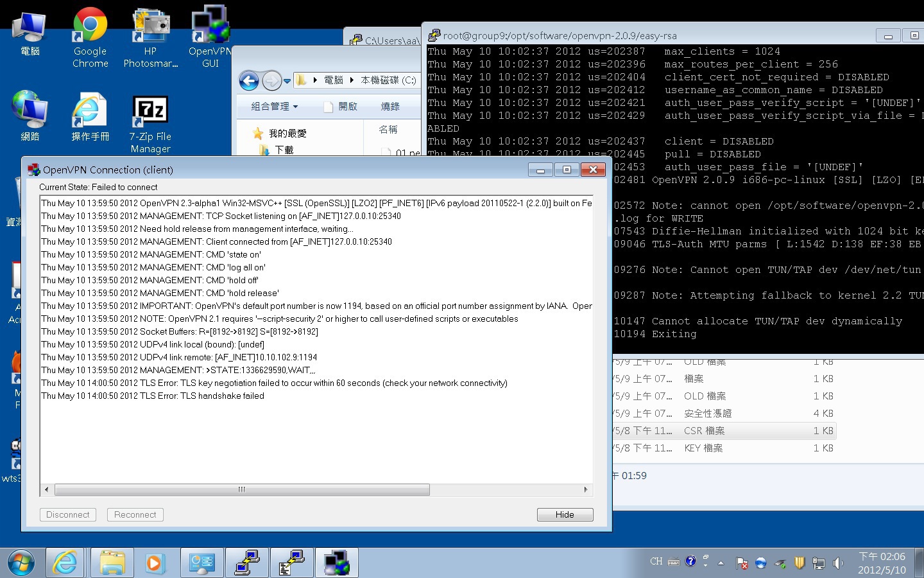Click the Hide button in OpenVPN dialog
924x578 pixels.
coord(565,514)
